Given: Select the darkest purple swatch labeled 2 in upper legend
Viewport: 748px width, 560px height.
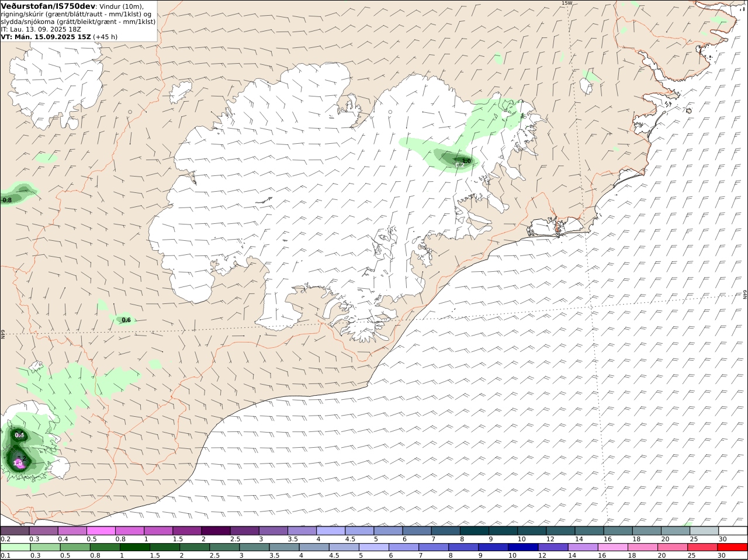Looking at the screenshot, I should [x=216, y=531].
